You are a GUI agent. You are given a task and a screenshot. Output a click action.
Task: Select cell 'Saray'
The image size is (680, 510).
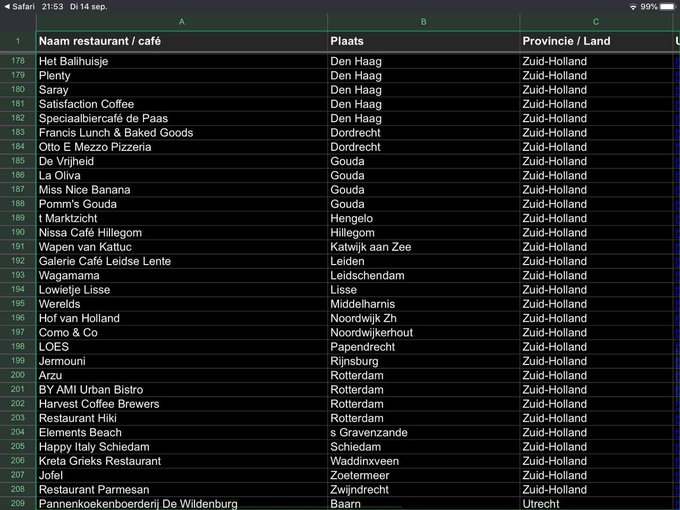182,90
